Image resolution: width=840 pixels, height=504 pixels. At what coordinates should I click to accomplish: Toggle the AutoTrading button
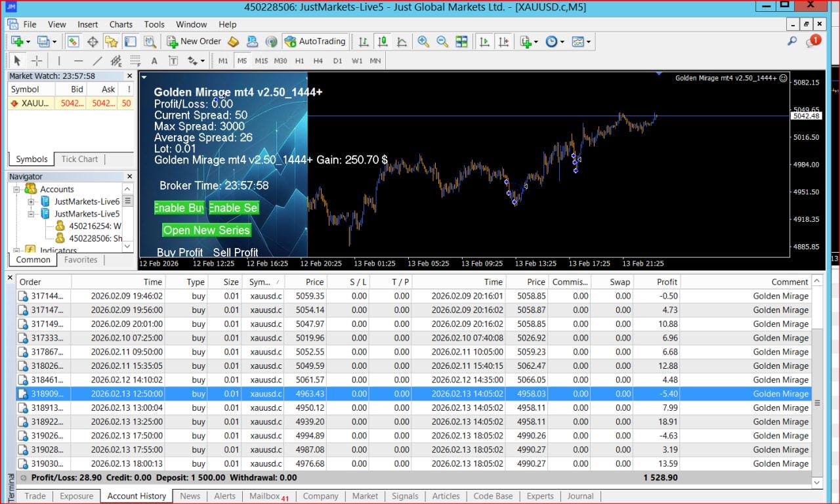315,41
